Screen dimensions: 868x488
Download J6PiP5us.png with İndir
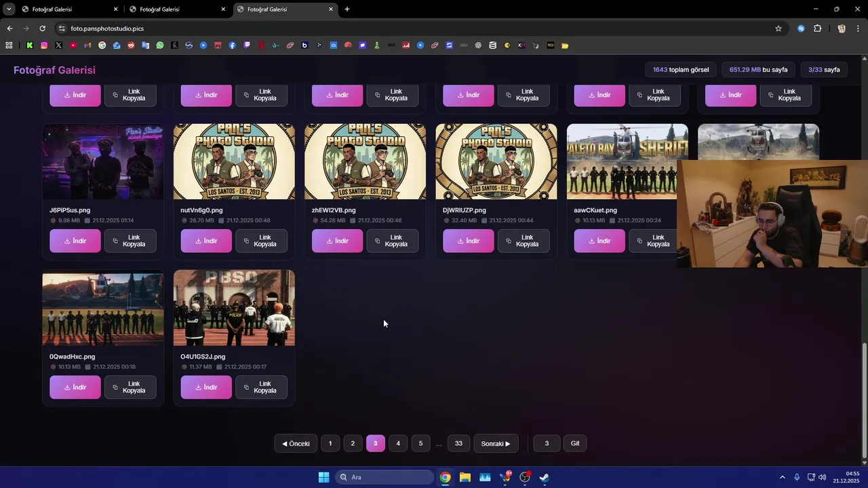75,241
